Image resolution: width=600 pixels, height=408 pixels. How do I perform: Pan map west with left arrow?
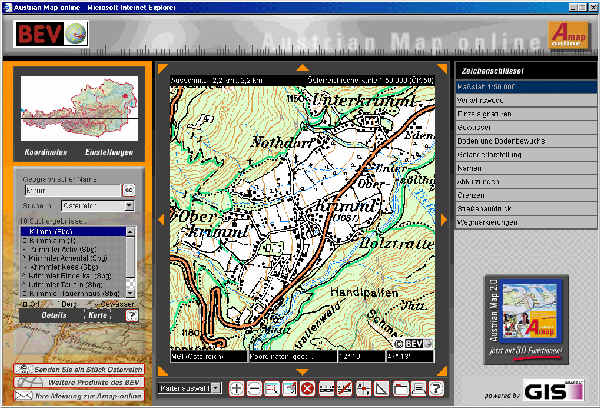pos(161,219)
